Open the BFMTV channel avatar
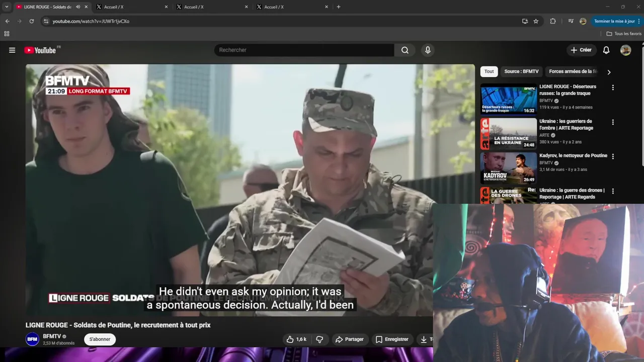644x362 pixels. click(32, 339)
